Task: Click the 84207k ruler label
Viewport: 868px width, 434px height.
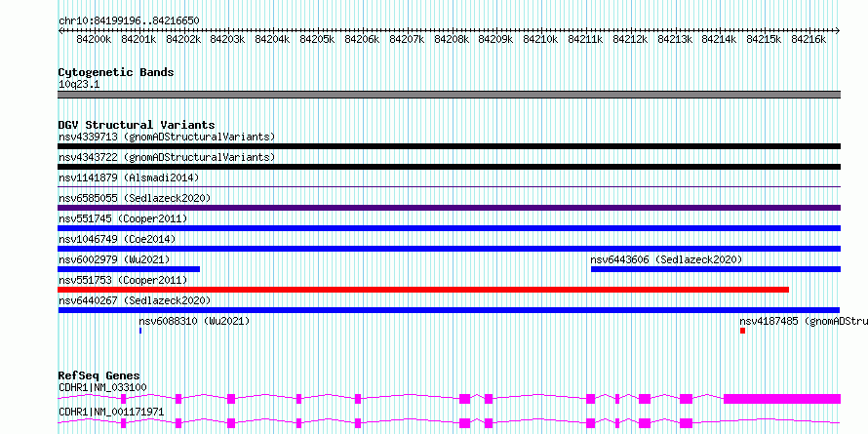Action: [x=408, y=39]
